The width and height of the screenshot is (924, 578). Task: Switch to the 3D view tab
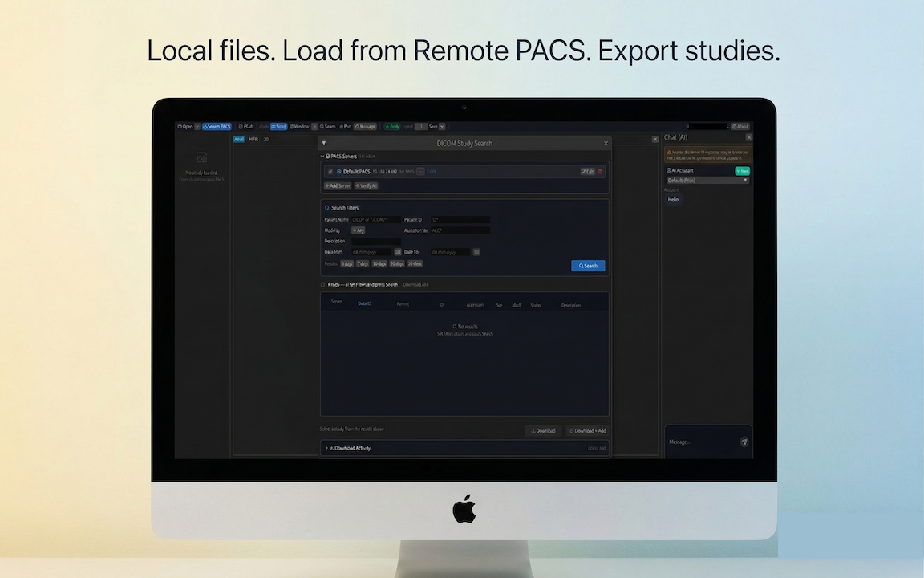tap(265, 138)
